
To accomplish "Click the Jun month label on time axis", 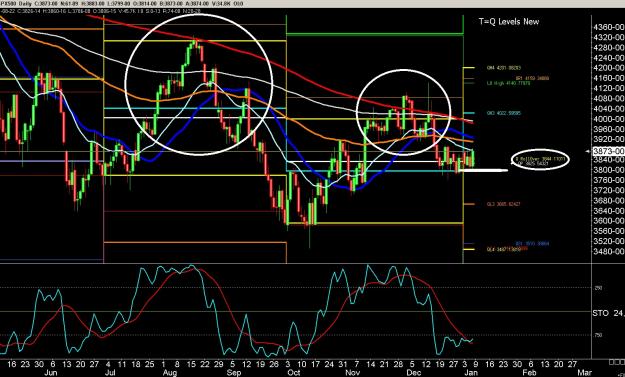I will [x=51, y=373].
